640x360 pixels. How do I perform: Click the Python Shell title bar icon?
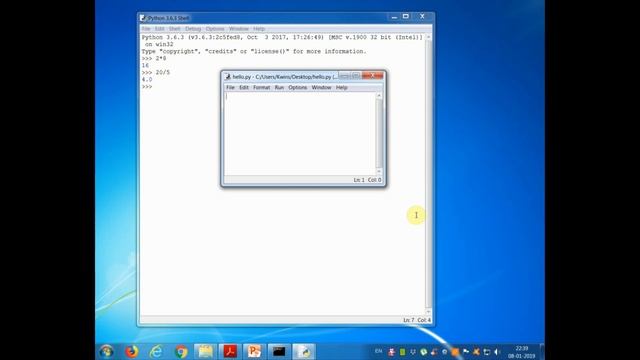coord(143,18)
